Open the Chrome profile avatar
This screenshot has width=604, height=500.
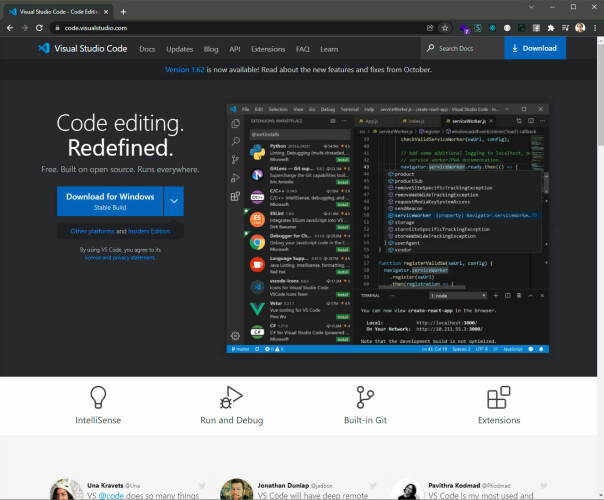click(580, 28)
